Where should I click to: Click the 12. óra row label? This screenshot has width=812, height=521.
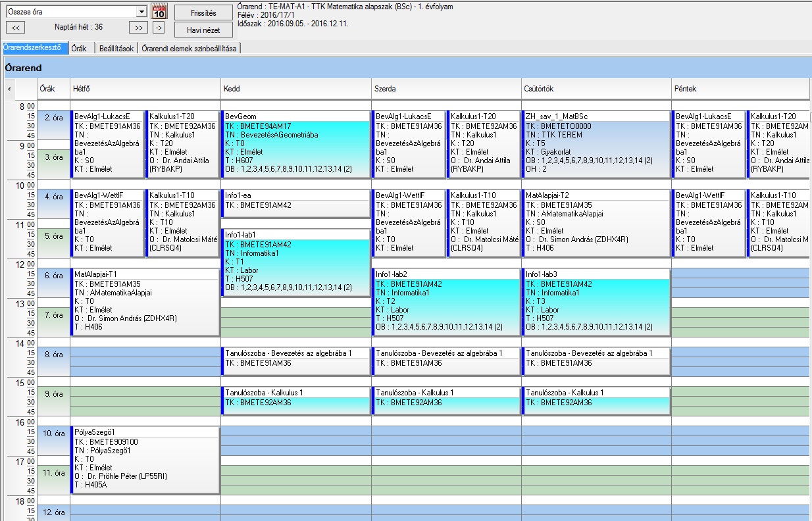pyautogui.click(x=53, y=513)
